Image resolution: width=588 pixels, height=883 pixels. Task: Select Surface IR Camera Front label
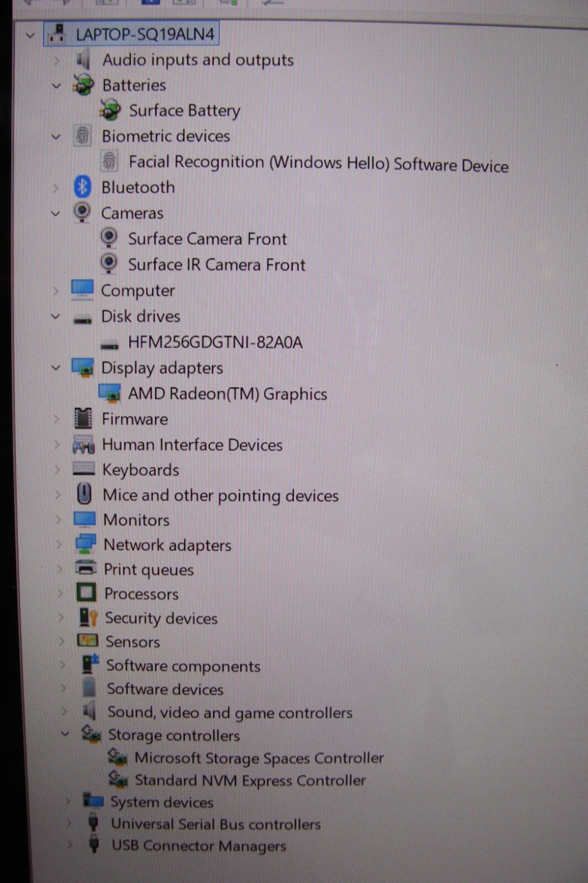click(x=216, y=265)
